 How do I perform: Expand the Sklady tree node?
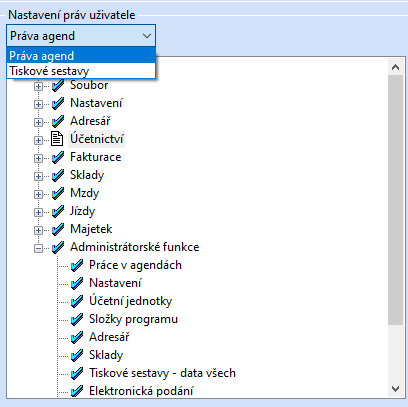click(38, 176)
